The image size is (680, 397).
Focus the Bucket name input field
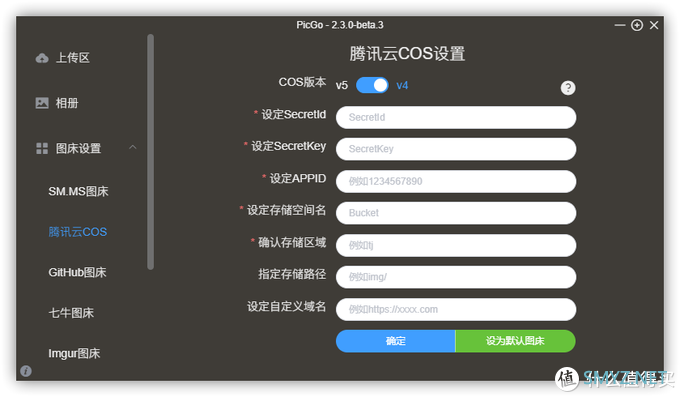coord(456,213)
